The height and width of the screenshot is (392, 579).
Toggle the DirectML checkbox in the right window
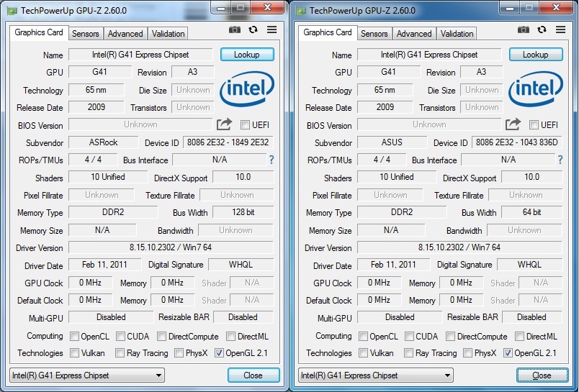click(519, 337)
